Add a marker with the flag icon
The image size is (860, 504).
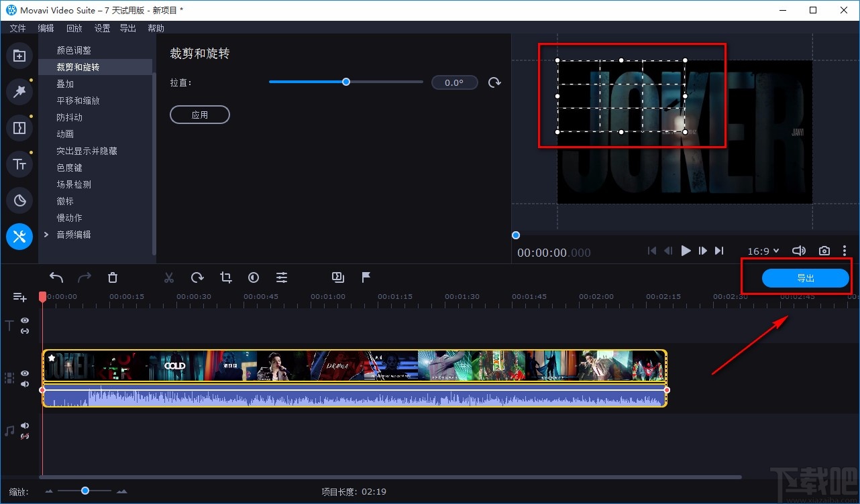click(x=366, y=277)
